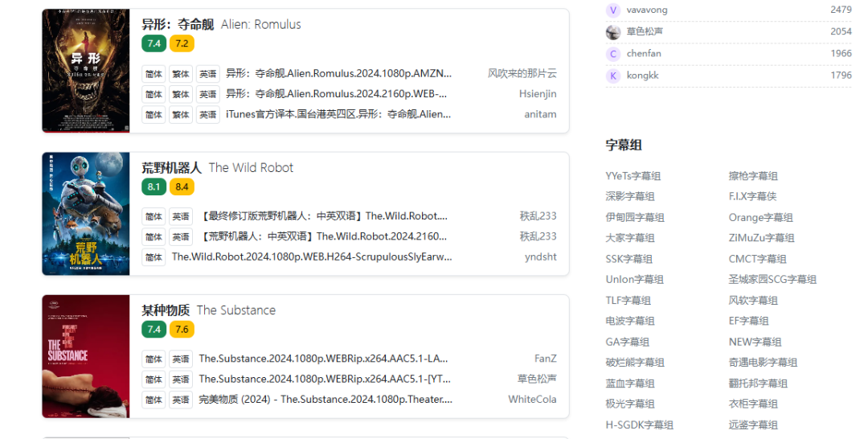The height and width of the screenshot is (439, 868).
Task: Open 圣城家园SCG字幕组 link
Action: coord(773,280)
